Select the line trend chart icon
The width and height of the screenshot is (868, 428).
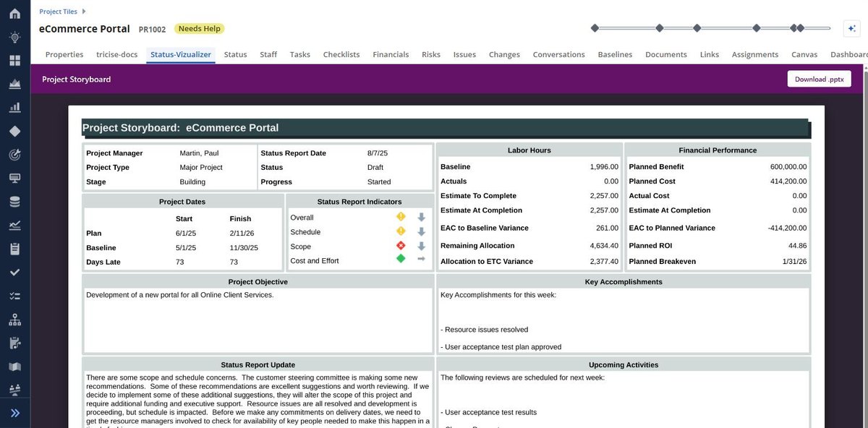tap(14, 225)
